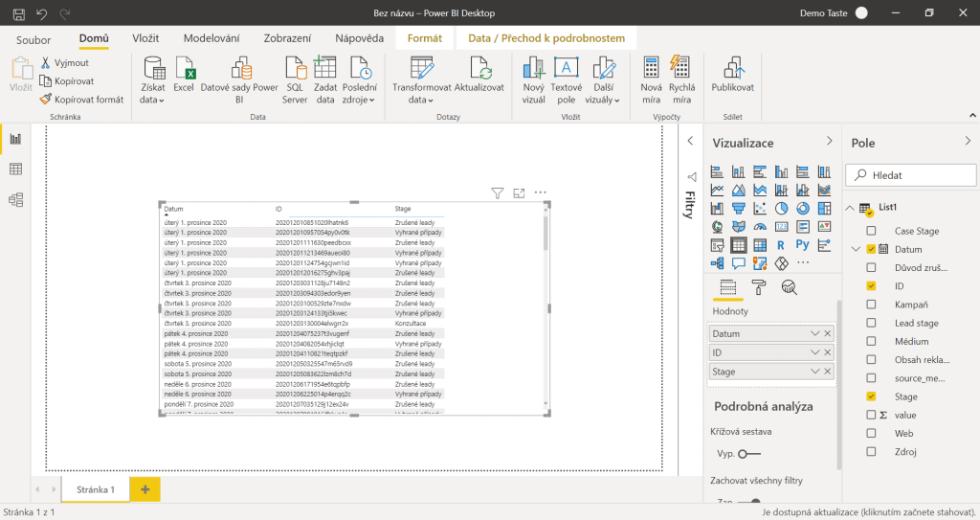Open Model view in left sidebar
Viewport: 980px width, 520px height.
point(15,200)
